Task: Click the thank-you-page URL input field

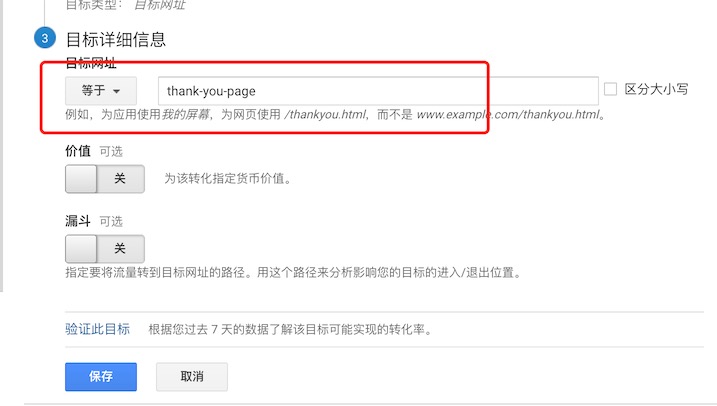Action: tap(378, 91)
